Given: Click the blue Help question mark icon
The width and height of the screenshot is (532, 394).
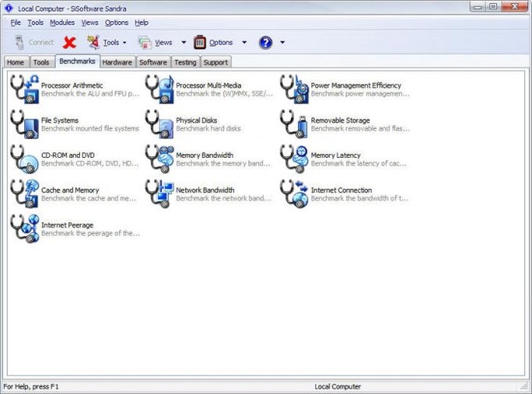Looking at the screenshot, I should pyautogui.click(x=265, y=42).
